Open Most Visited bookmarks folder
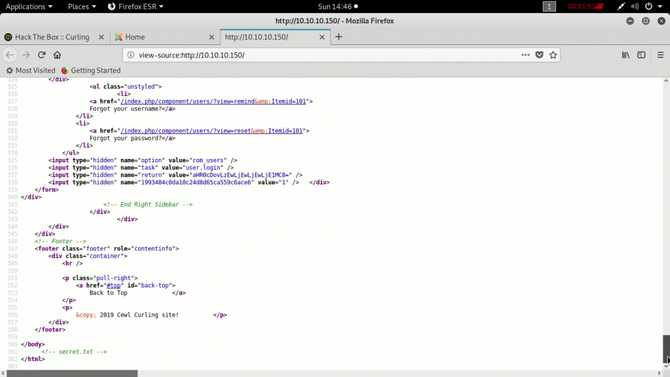670x377 pixels. [31, 71]
